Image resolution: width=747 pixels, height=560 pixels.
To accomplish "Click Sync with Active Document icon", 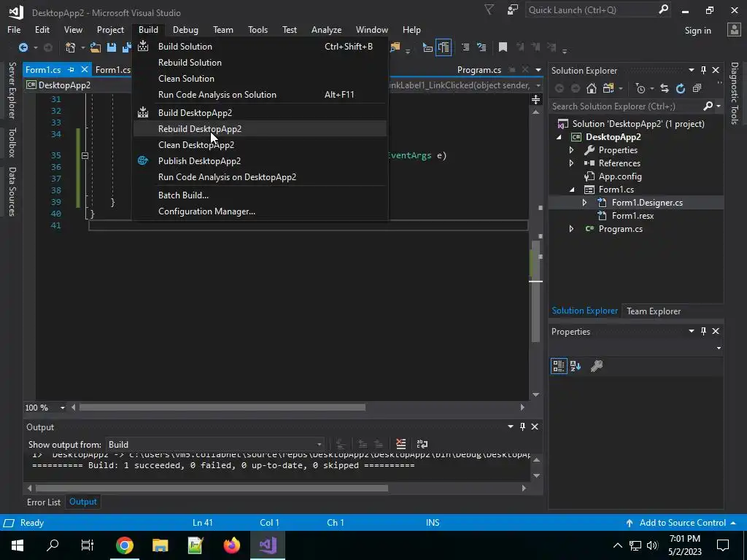I will pos(664,88).
